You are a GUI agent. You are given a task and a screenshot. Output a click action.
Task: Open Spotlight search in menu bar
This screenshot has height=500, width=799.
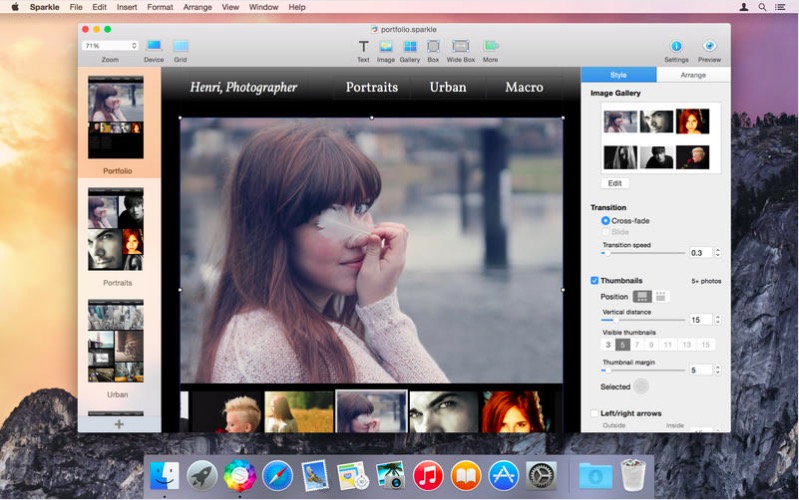(762, 7)
